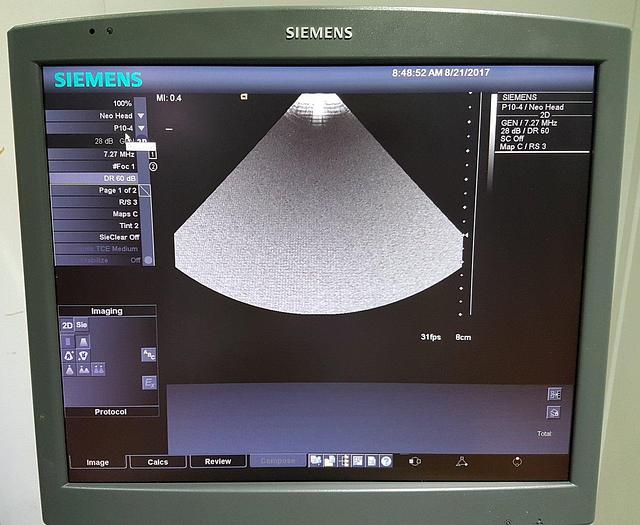Open the ABC text annotation tool

click(149, 355)
